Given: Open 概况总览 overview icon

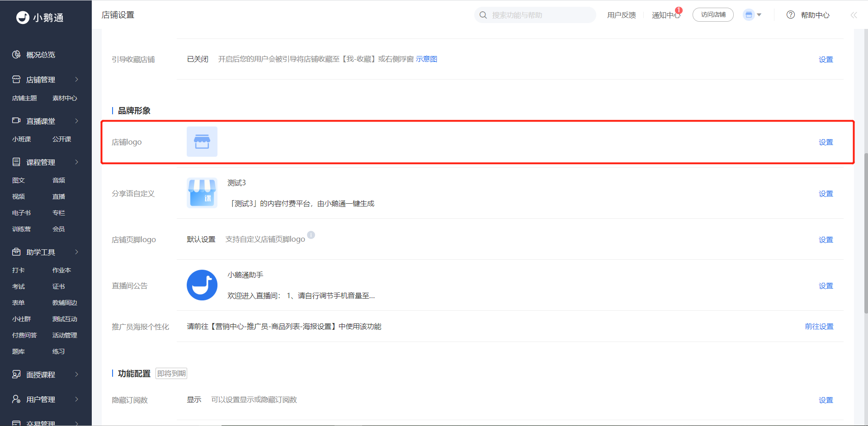Looking at the screenshot, I should pos(16,54).
